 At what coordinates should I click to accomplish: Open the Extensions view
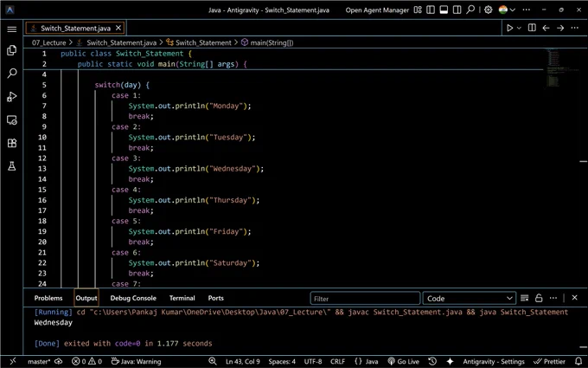[11, 143]
